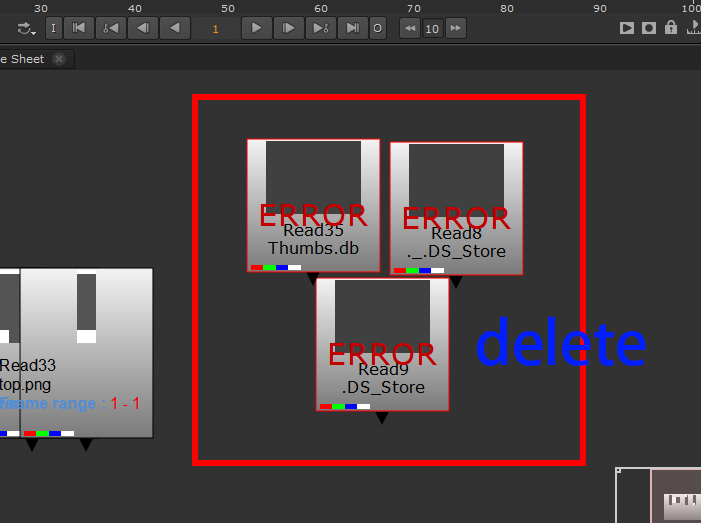Play the timeline forward
The image size is (701, 523).
257,28
